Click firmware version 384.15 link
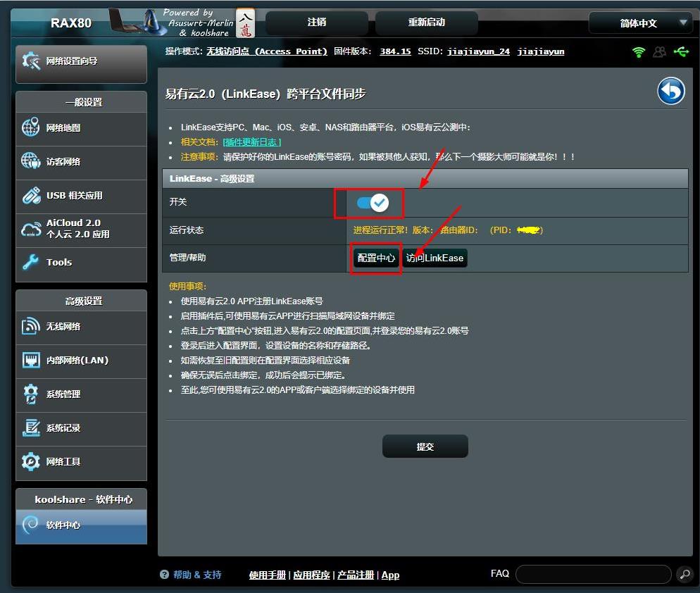The width and height of the screenshot is (700, 593). tap(395, 51)
